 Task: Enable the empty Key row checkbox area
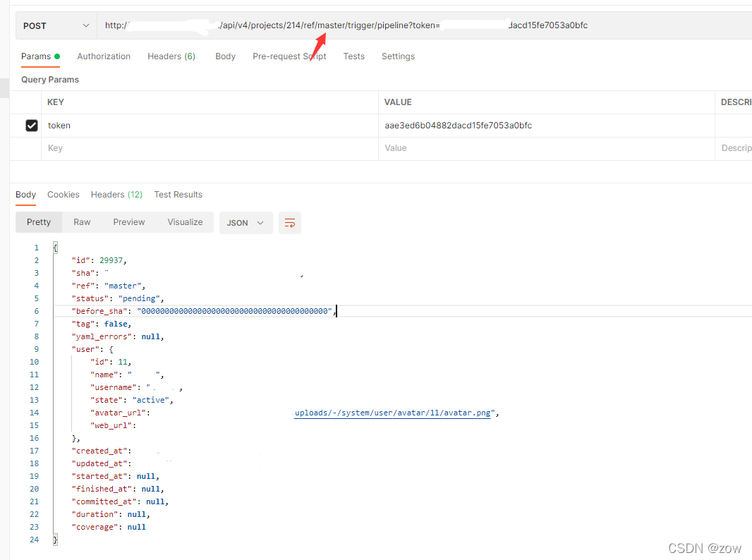pyautogui.click(x=32, y=147)
